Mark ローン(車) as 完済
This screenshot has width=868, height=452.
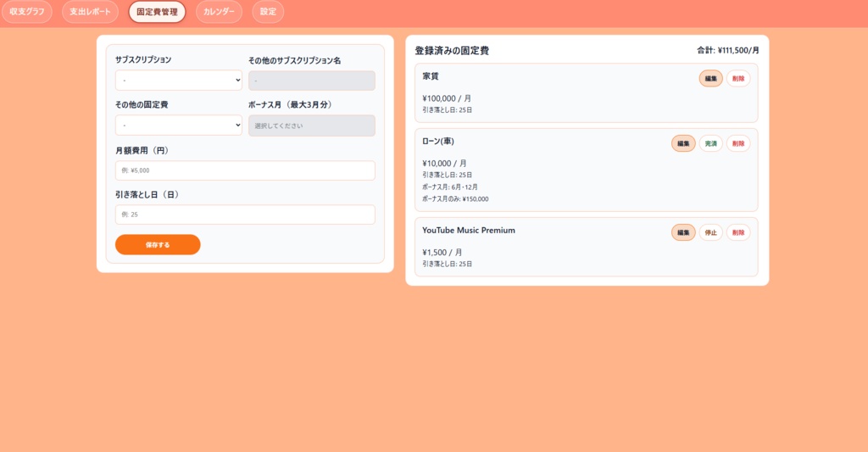711,143
